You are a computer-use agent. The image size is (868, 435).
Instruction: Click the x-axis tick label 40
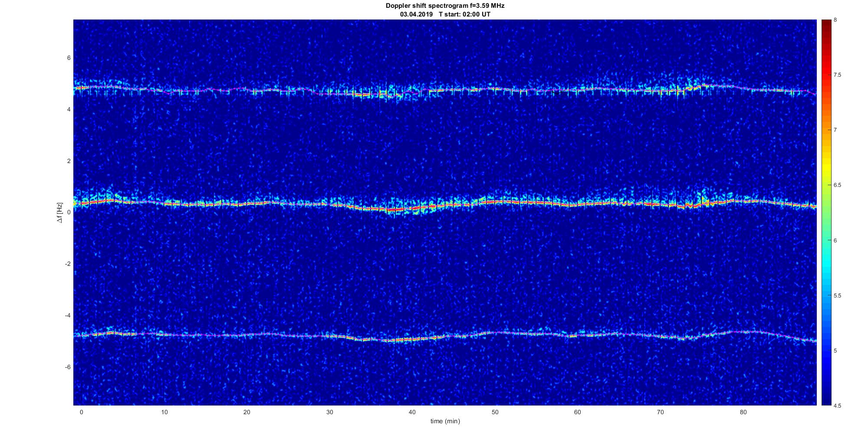tap(412, 412)
